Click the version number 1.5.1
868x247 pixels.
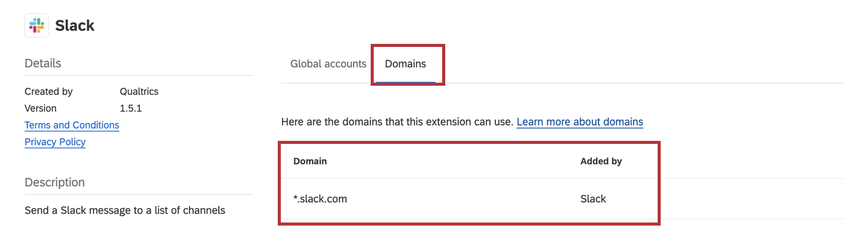(x=131, y=108)
